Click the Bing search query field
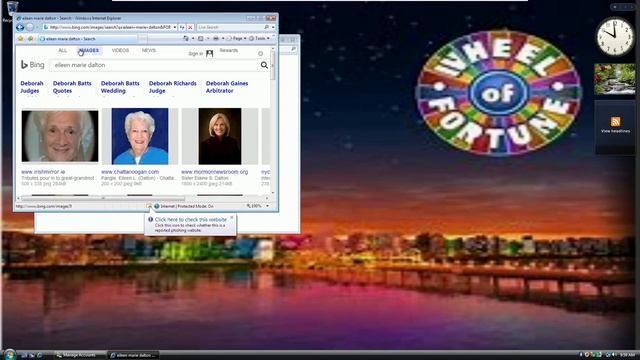Image resolution: width=640 pixels, height=360 pixels. click(x=154, y=65)
